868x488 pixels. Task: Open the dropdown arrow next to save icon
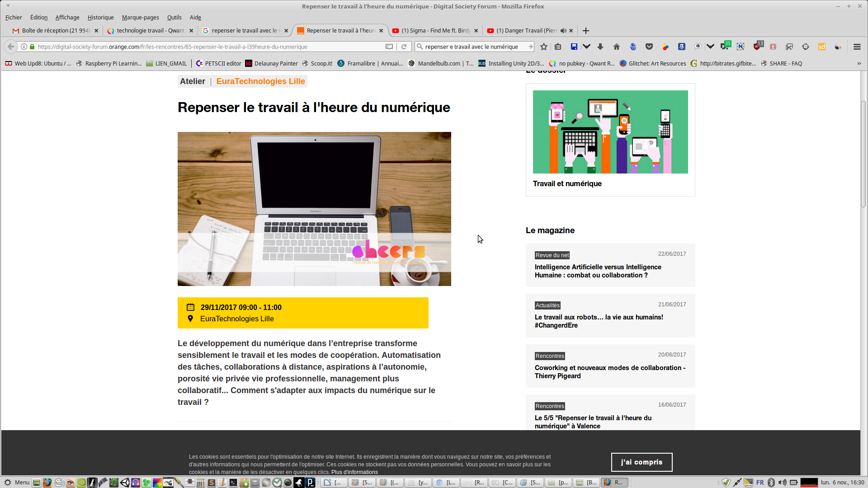(x=587, y=47)
